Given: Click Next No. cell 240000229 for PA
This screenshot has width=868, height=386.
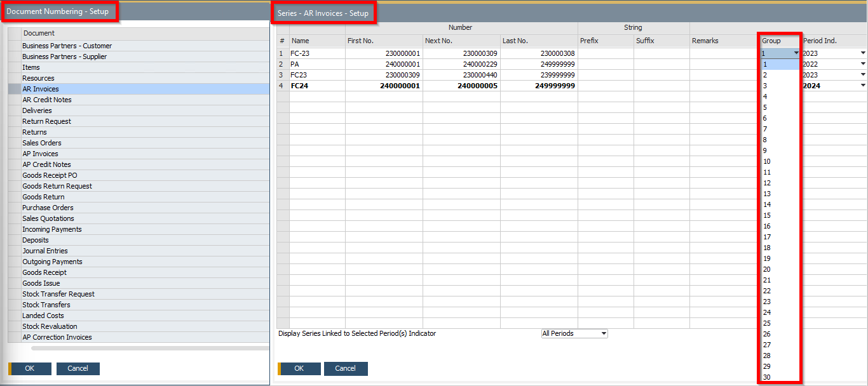Looking at the screenshot, I should click(461, 64).
